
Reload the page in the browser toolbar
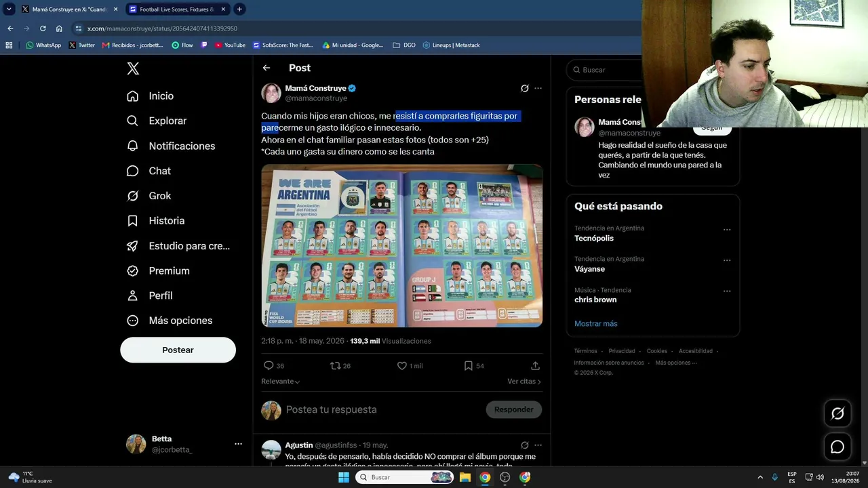coord(43,28)
